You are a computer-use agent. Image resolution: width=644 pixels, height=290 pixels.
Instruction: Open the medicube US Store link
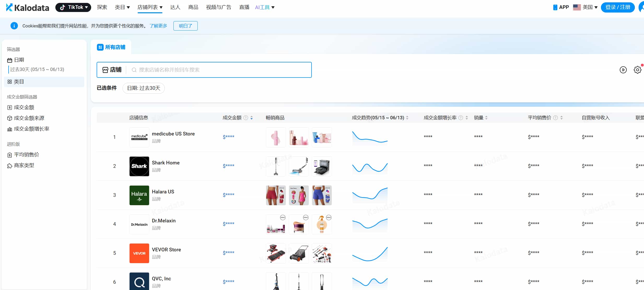point(173,134)
